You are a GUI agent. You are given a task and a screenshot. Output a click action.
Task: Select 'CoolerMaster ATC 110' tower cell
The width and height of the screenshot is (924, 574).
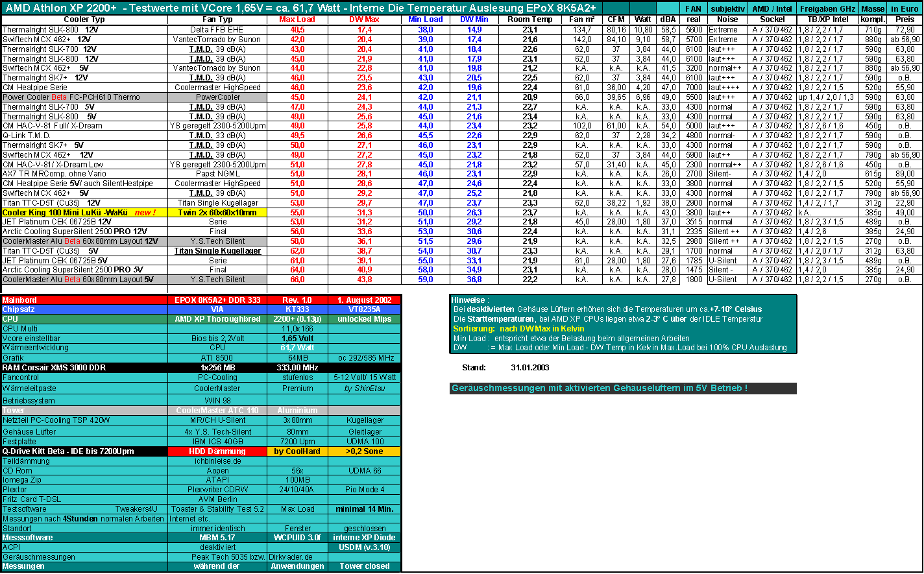(x=217, y=411)
